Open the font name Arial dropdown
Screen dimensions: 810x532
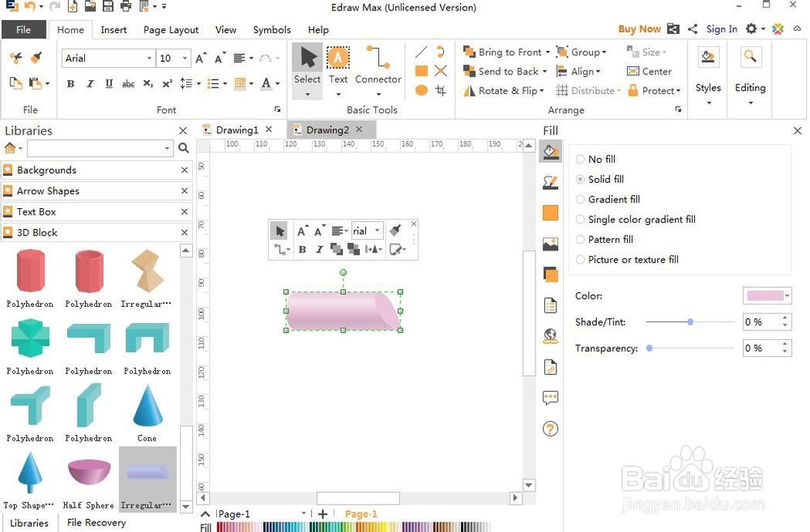click(x=149, y=57)
